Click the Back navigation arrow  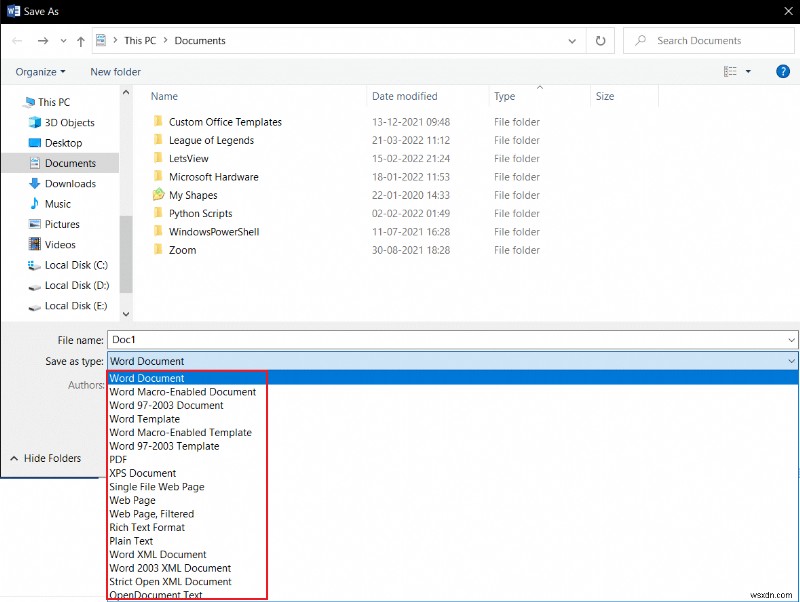[x=16, y=40]
